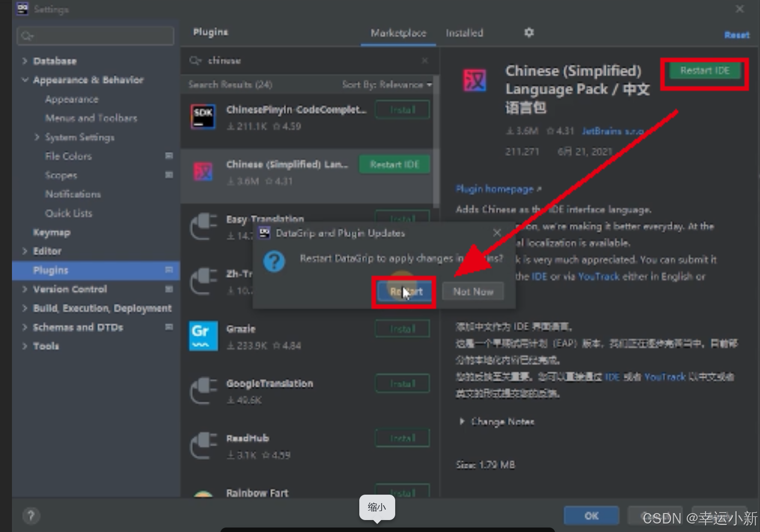Image resolution: width=760 pixels, height=532 pixels.
Task: Select Quick Lists settings page
Action: click(69, 213)
